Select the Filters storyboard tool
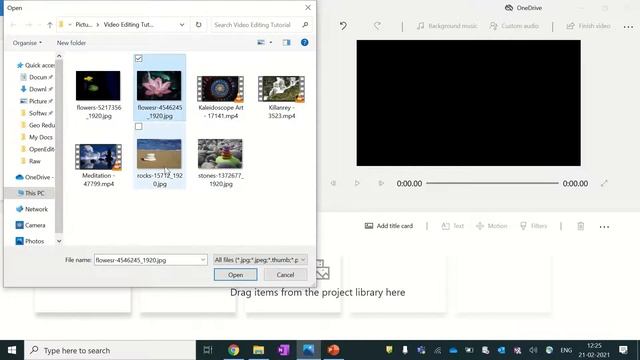The image size is (640, 360). click(x=533, y=226)
